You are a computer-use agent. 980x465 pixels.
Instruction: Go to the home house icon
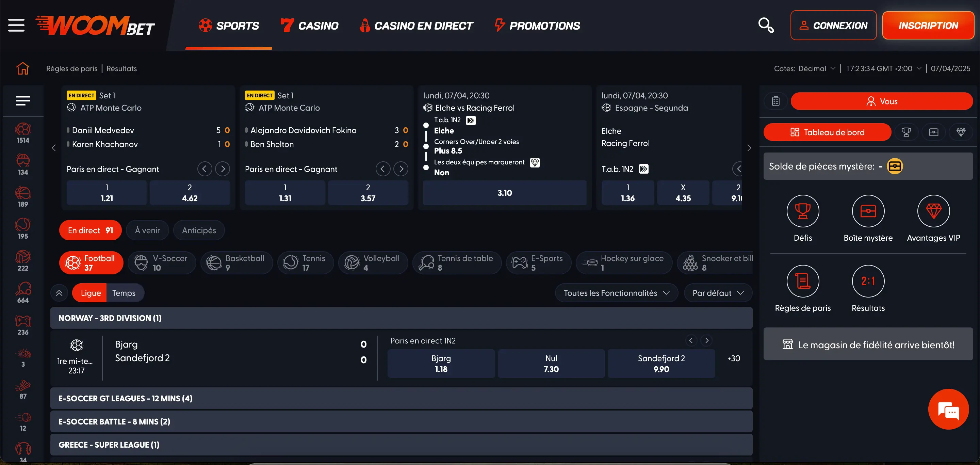(23, 68)
